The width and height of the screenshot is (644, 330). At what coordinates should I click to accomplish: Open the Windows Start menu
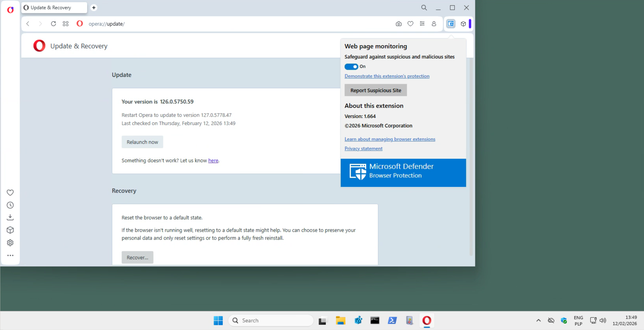(218, 321)
